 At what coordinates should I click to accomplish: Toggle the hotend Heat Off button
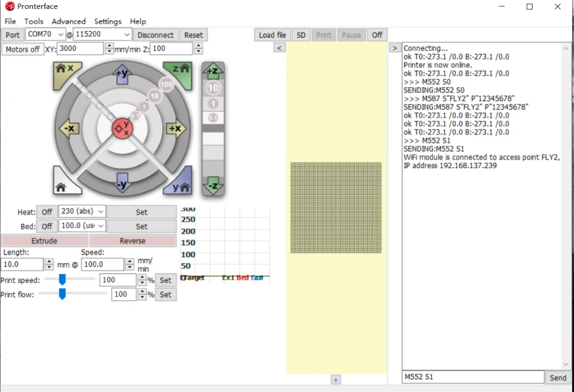[47, 212]
